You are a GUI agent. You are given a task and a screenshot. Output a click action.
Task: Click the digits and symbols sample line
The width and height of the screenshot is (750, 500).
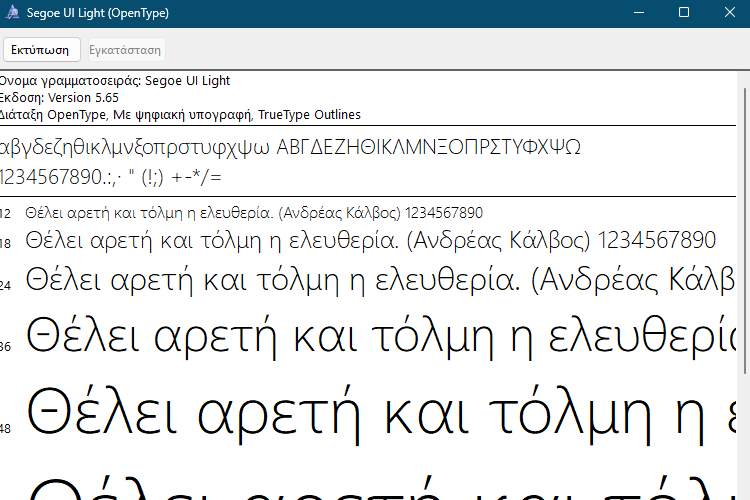click(x=110, y=178)
